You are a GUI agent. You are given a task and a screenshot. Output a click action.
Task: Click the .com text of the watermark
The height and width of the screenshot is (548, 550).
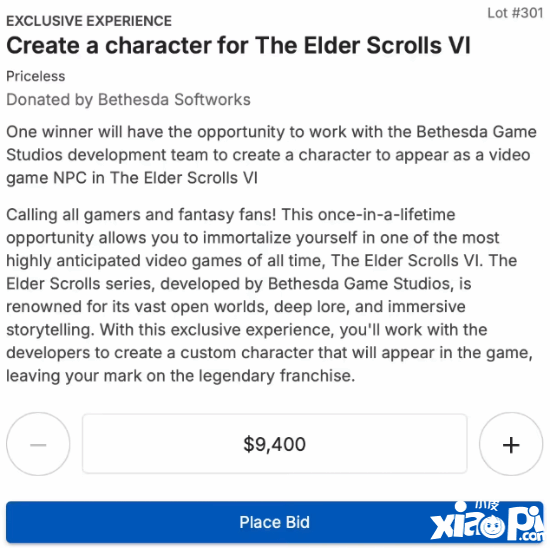click(x=533, y=536)
